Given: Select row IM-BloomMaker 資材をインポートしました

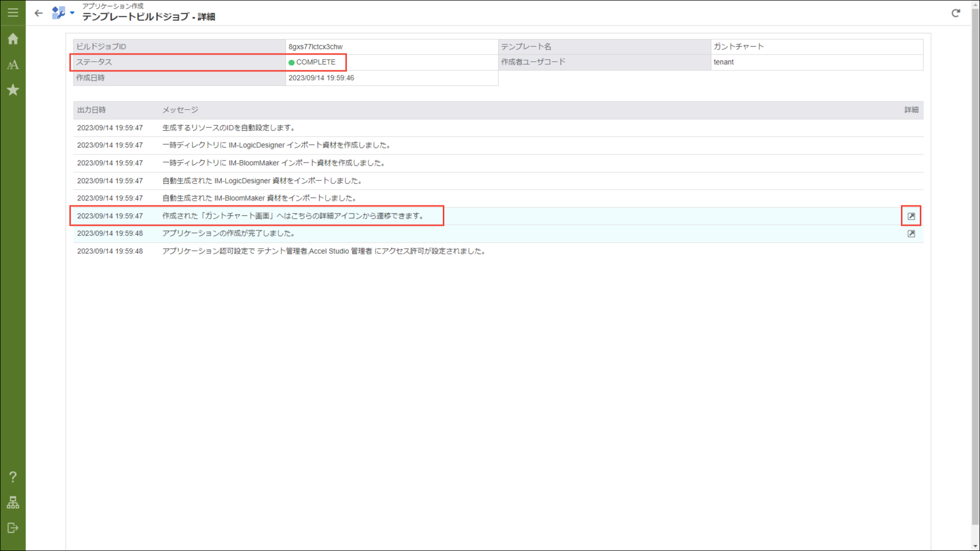Looking at the screenshot, I should [x=498, y=198].
